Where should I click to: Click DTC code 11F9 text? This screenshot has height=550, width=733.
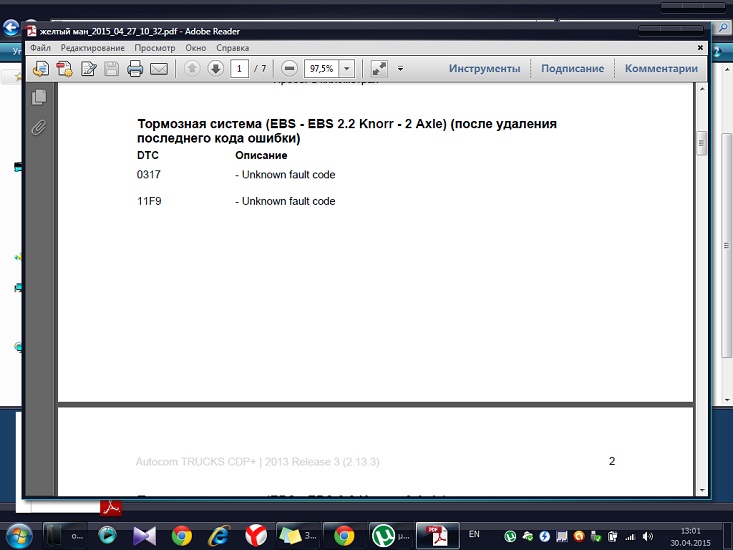149,201
